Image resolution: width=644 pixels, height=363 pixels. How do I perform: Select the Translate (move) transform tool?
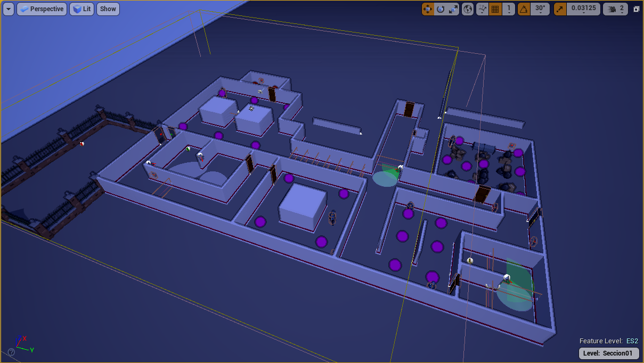[x=428, y=9]
